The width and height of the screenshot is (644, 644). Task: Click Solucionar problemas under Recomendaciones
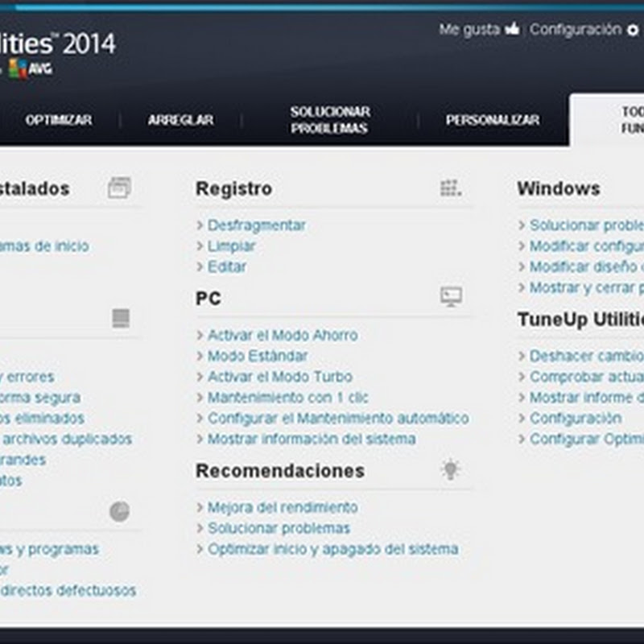(x=279, y=528)
